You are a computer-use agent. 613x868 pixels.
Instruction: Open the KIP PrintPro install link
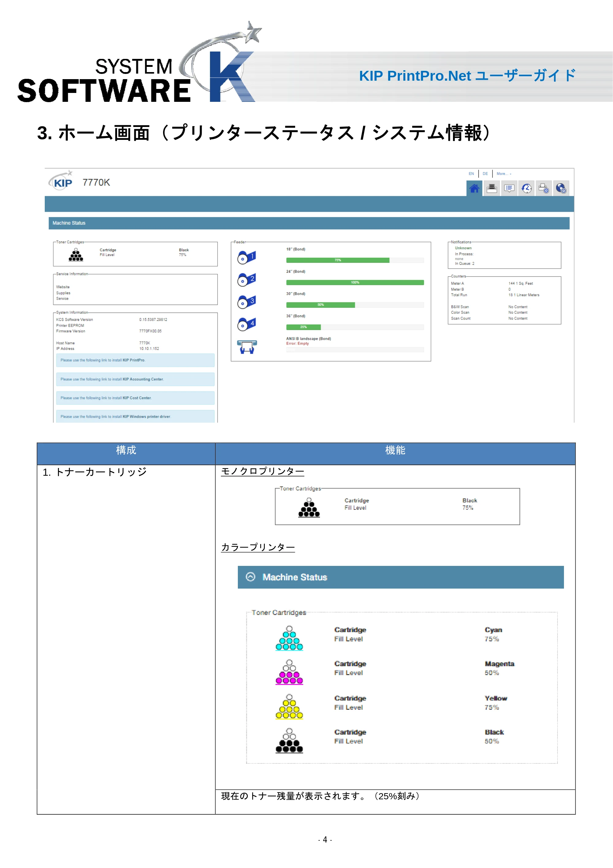click(x=135, y=360)
